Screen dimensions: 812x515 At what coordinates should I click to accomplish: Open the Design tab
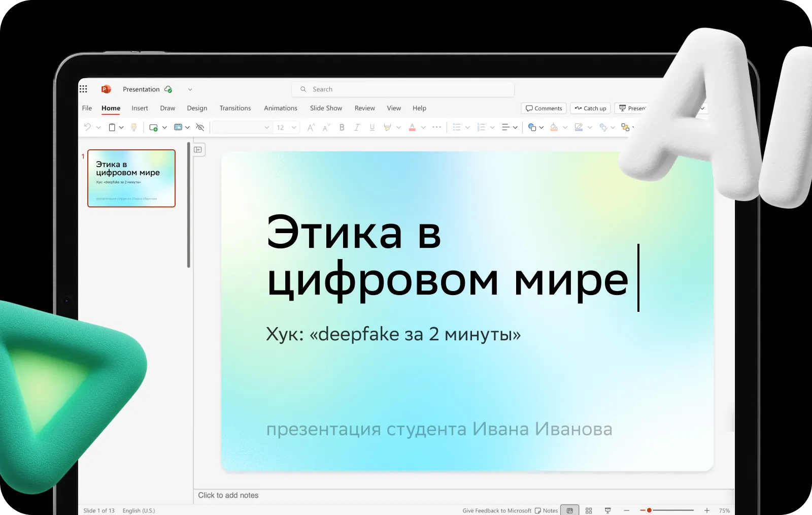coord(197,108)
